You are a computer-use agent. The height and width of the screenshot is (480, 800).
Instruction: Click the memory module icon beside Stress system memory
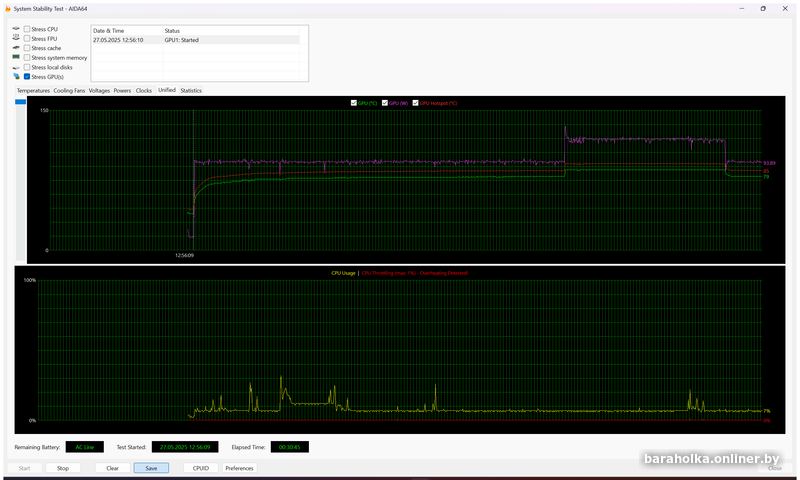click(x=16, y=57)
